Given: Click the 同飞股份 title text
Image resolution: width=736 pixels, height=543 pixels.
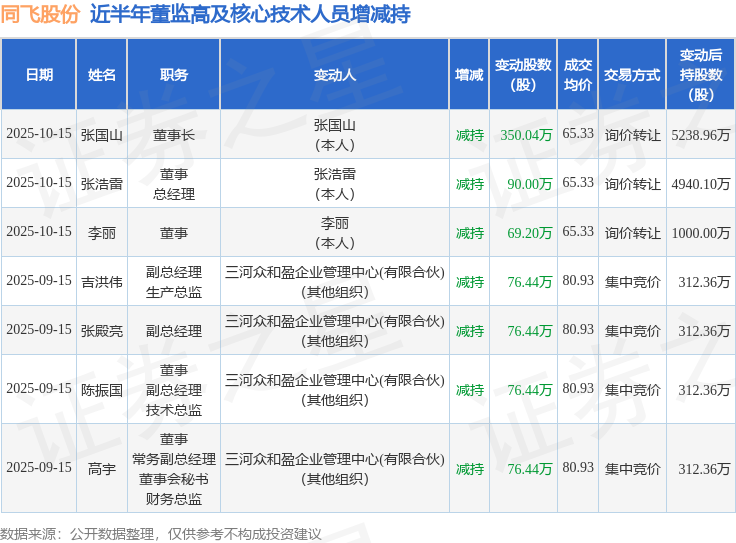Looking at the screenshot, I should point(40,14).
